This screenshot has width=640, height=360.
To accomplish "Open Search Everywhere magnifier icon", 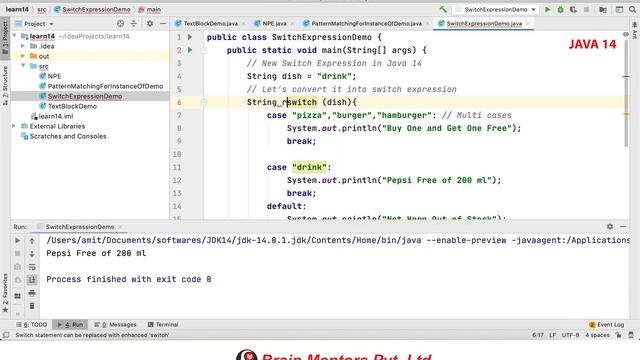I will pyautogui.click(x=632, y=9).
